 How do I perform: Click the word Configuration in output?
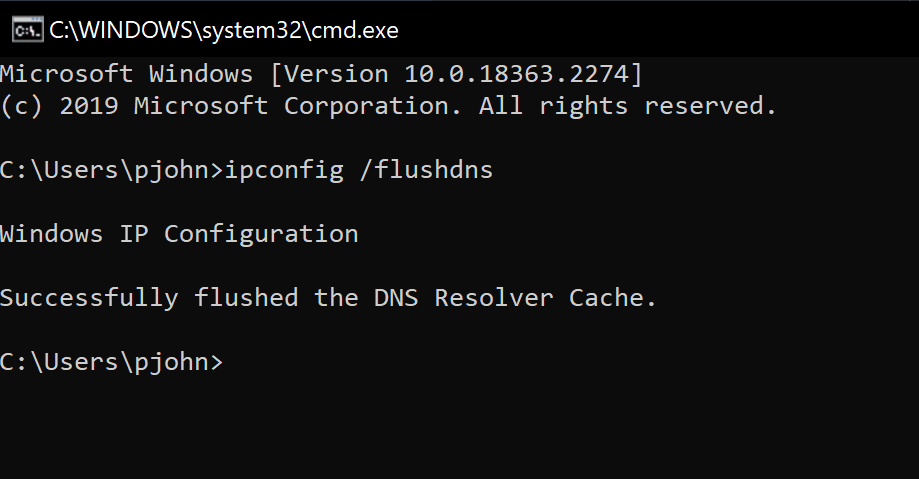pyautogui.click(x=261, y=235)
